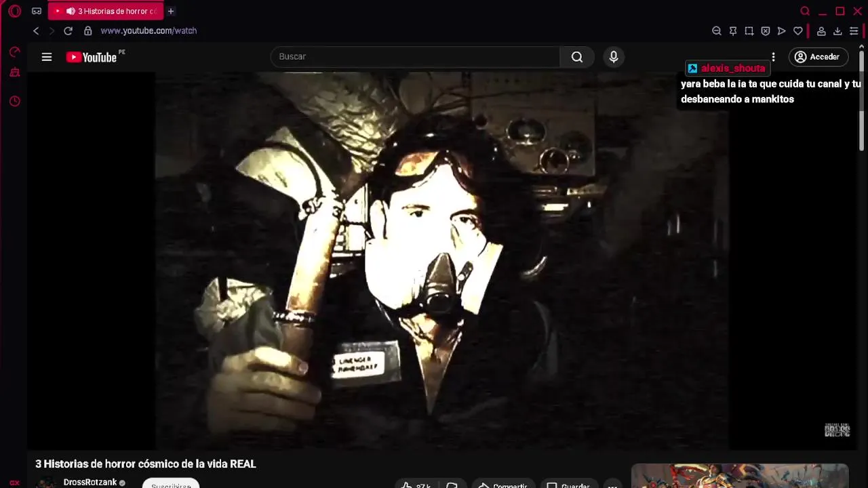868x488 pixels.
Task: Open the recommended video thumbnail
Action: click(740, 476)
